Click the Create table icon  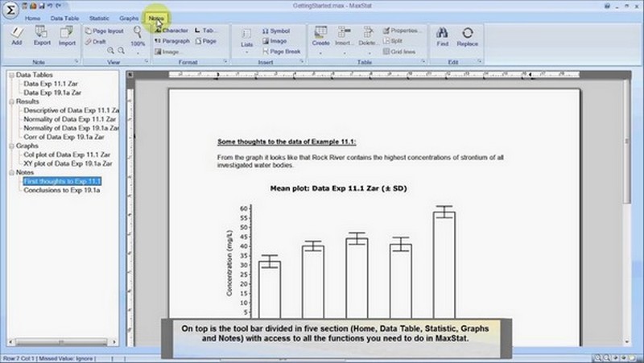tap(320, 32)
